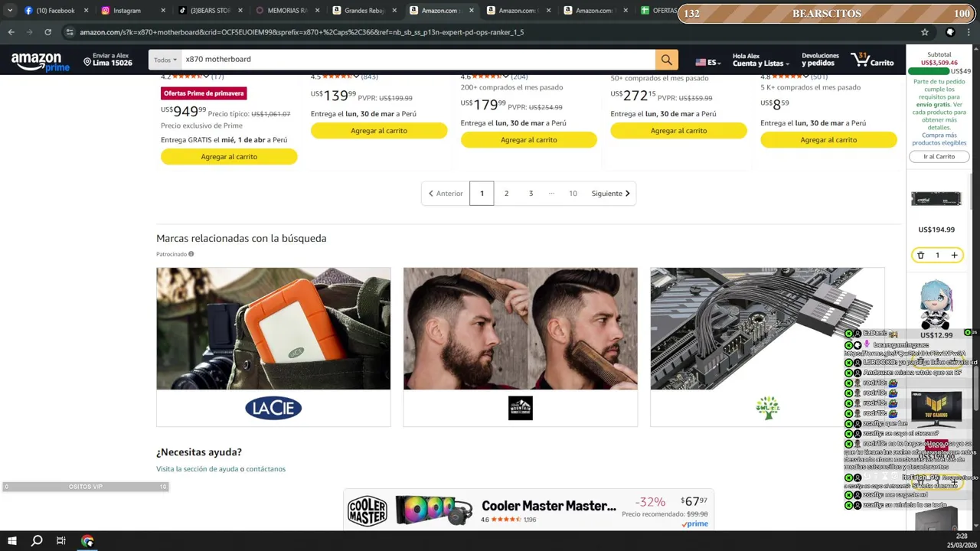Viewport: 980px width, 551px height.
Task: Click Agregar al carrito for US$179.99 item
Action: coord(529,140)
